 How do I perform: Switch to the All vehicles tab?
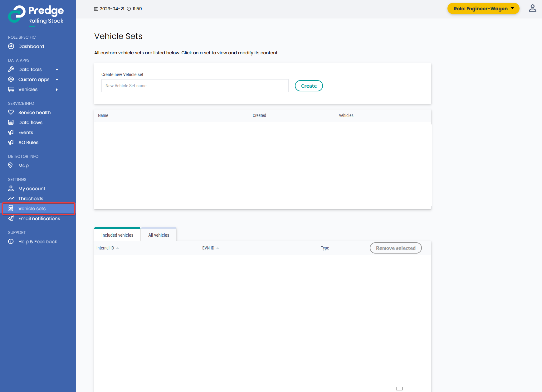(159, 235)
